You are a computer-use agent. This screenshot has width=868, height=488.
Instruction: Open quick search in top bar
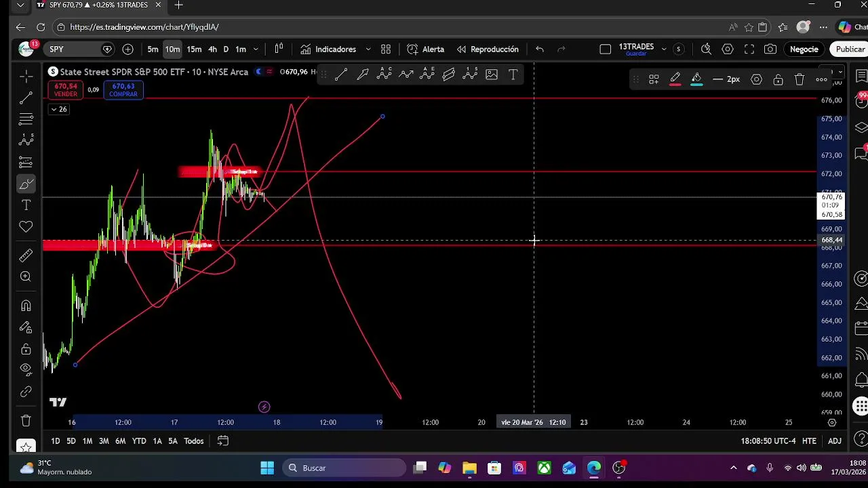point(706,49)
